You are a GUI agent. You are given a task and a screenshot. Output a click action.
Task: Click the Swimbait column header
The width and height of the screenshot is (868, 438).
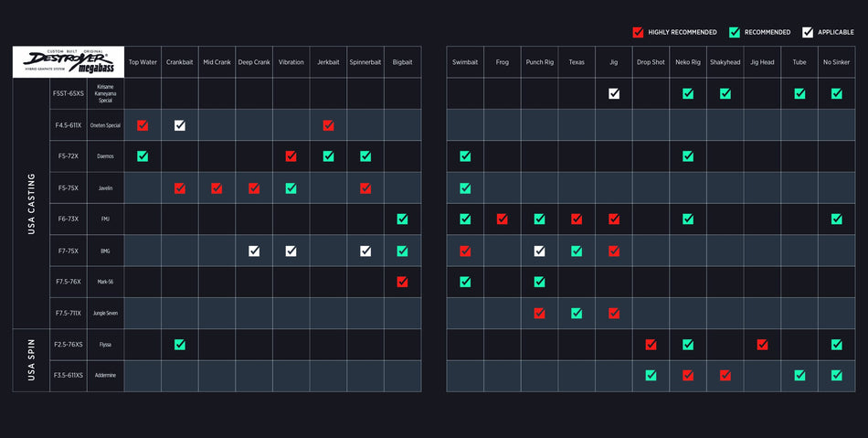(465, 62)
